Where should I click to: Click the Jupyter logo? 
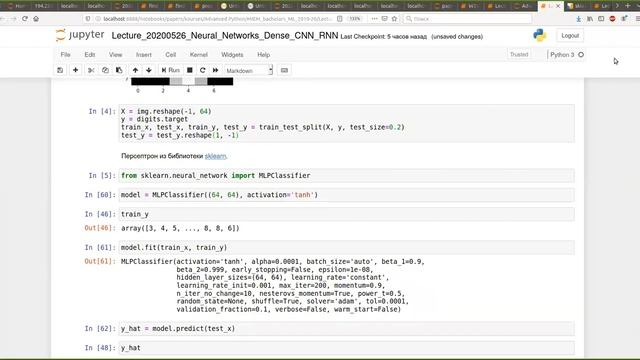click(80, 36)
